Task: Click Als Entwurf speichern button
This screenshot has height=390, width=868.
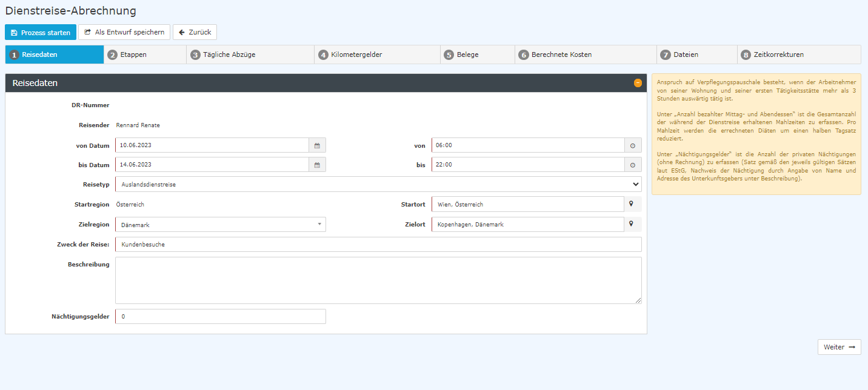Action: (124, 32)
